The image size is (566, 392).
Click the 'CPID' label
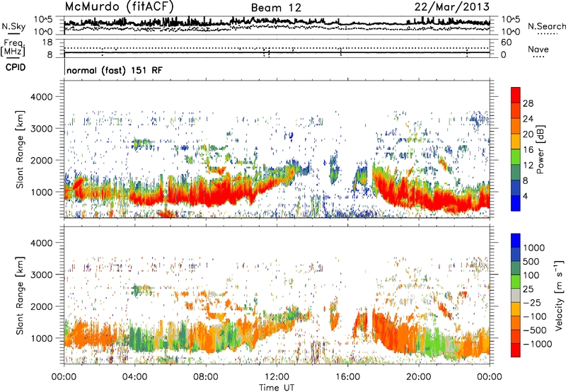click(16, 67)
